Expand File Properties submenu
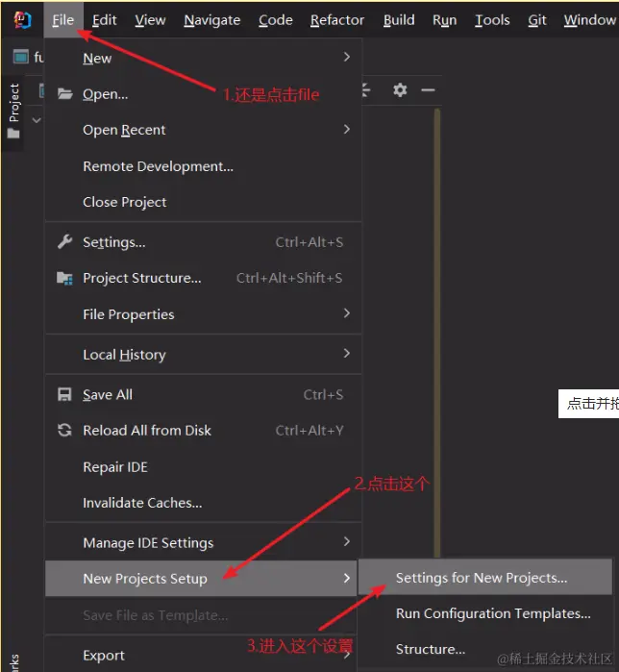The image size is (619, 672). tap(204, 314)
